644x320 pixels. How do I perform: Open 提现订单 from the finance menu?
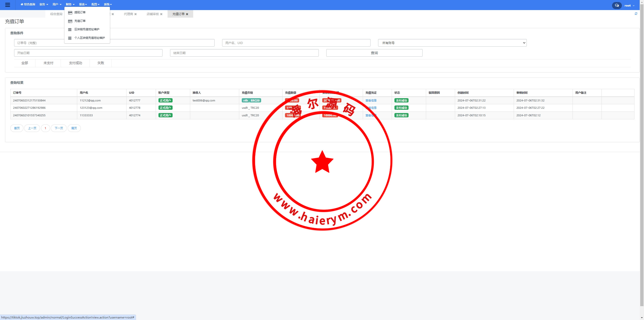click(x=80, y=12)
